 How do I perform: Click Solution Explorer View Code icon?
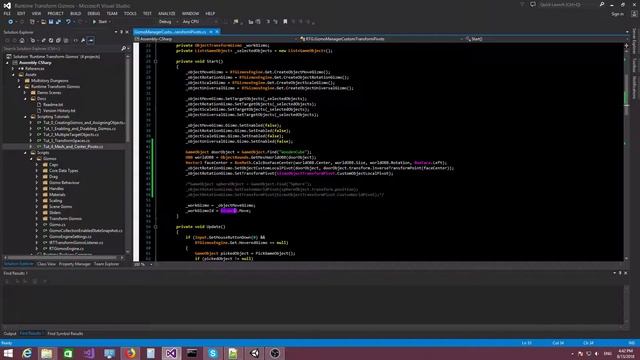tap(76, 40)
